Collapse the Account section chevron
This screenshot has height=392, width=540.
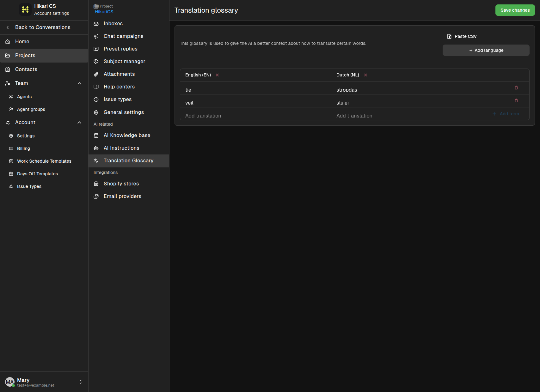coord(79,122)
